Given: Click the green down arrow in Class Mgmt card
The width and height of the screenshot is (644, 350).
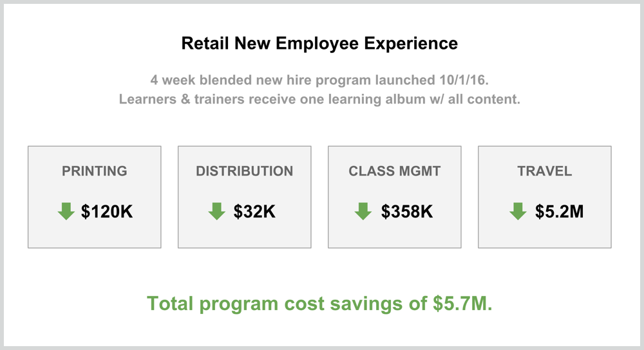Looking at the screenshot, I should pos(363,211).
